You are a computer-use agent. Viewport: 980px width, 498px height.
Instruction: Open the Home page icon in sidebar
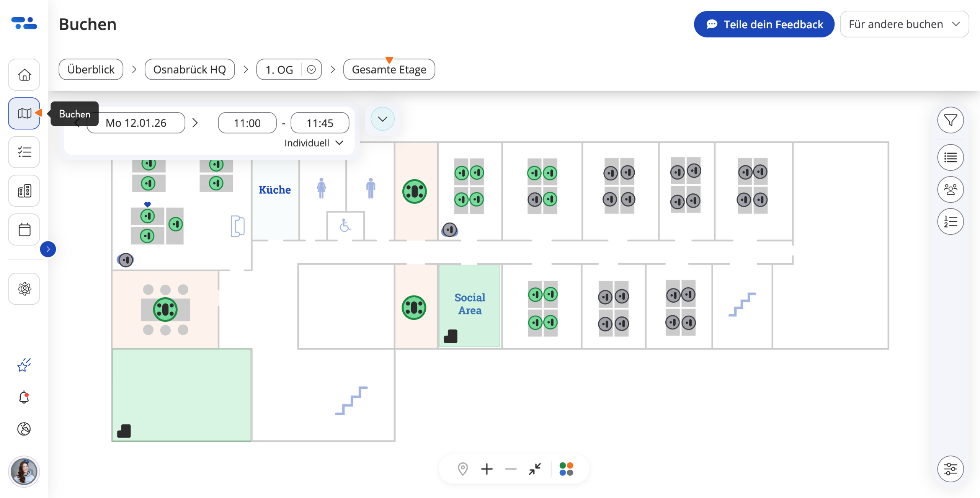[24, 75]
